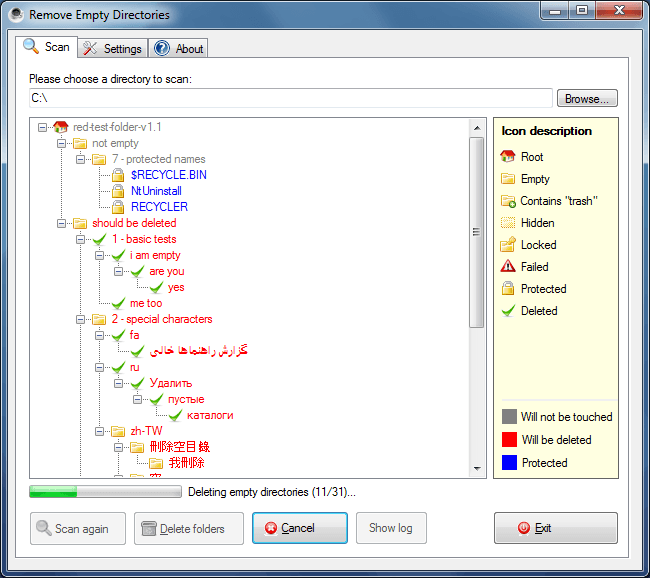Click the vertical scrollbar thumb of the tree
The height and width of the screenshot is (578, 650).
click(x=477, y=232)
